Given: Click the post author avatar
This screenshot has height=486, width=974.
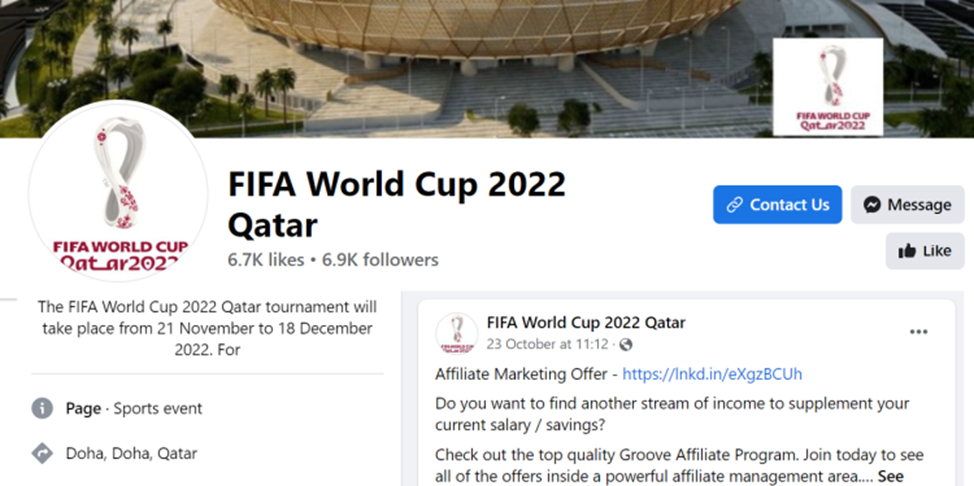Looking at the screenshot, I should [456, 333].
